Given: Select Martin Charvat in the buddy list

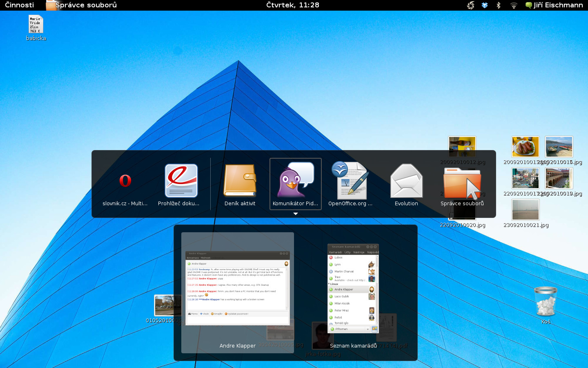Looking at the screenshot, I should (352, 272).
